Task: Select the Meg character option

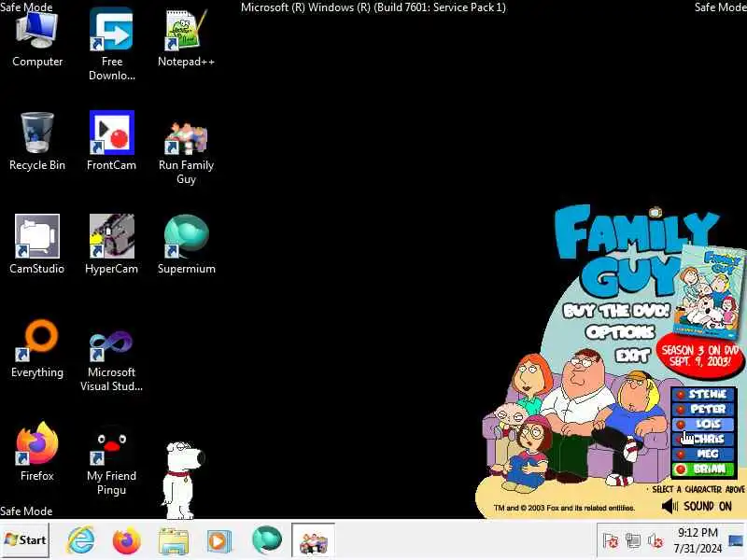Action: [x=703, y=454]
